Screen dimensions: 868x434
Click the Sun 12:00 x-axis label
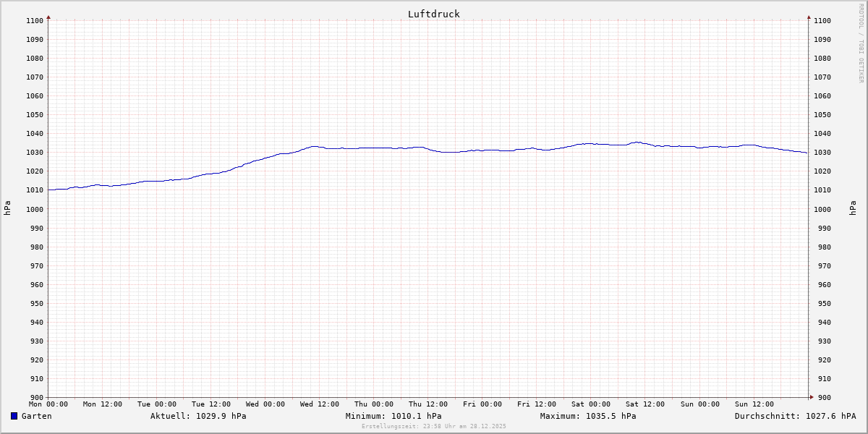coord(754,404)
